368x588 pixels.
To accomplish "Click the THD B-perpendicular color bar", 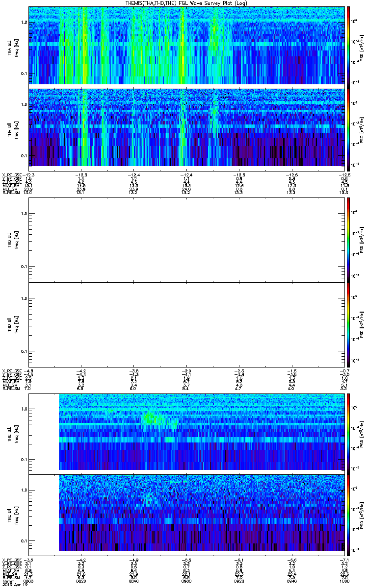I will pyautogui.click(x=348, y=239).
